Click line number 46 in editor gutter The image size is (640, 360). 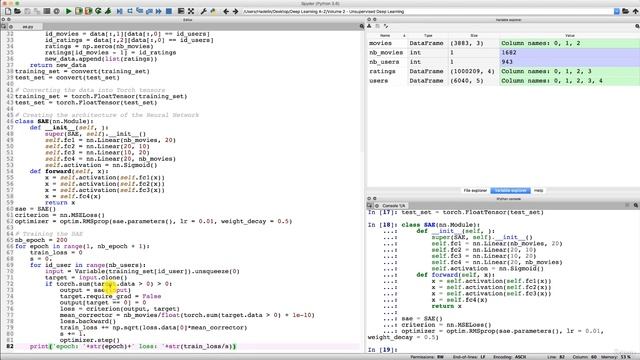point(10,121)
